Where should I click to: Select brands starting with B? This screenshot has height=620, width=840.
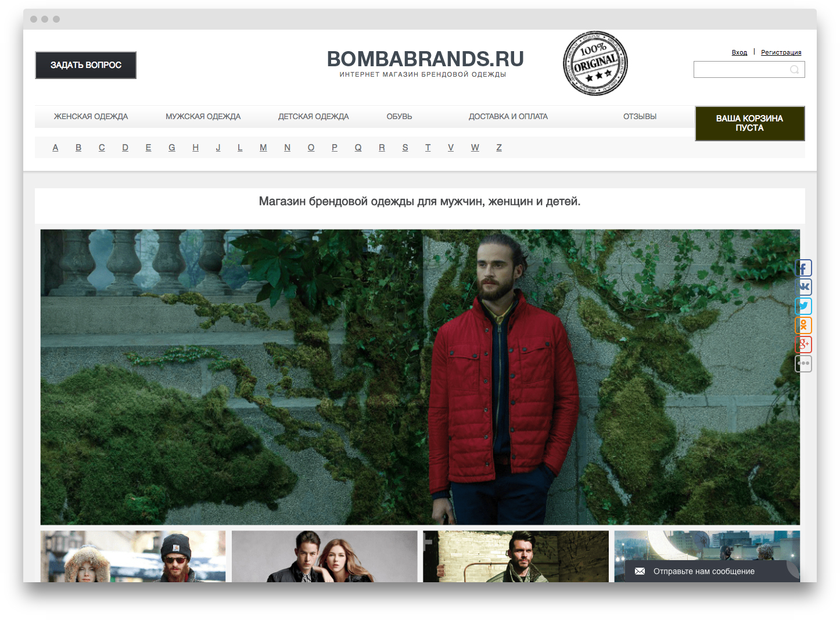coord(78,148)
